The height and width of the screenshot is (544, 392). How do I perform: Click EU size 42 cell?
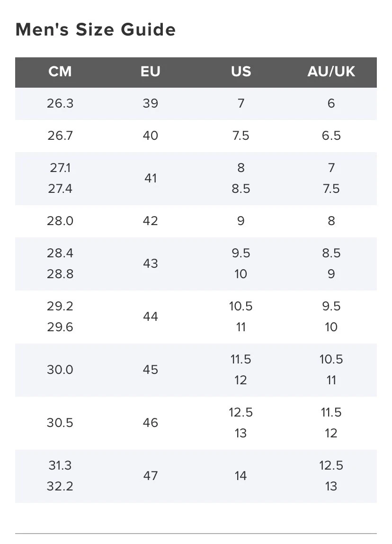tap(151, 221)
